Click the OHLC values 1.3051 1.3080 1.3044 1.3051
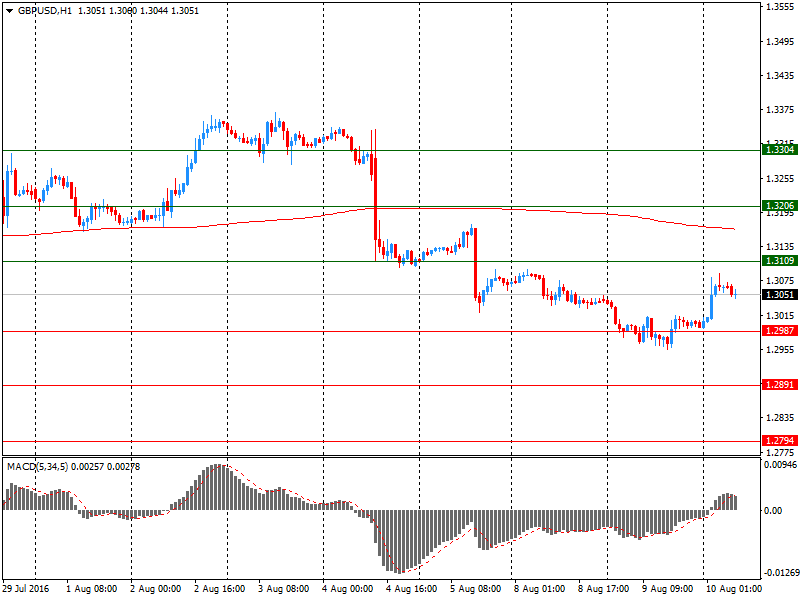The width and height of the screenshot is (800, 600). click(138, 11)
